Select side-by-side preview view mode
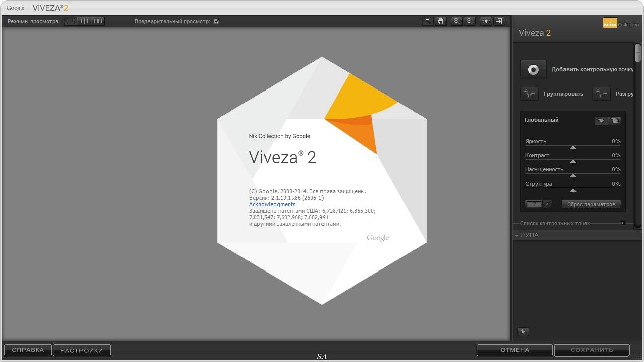This screenshot has width=644, height=362. pos(98,21)
